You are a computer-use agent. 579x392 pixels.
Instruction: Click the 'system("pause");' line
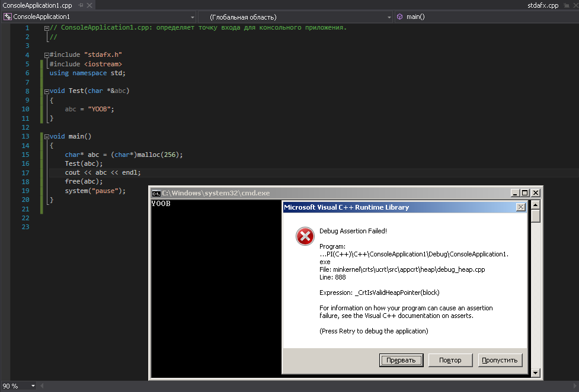coord(95,191)
